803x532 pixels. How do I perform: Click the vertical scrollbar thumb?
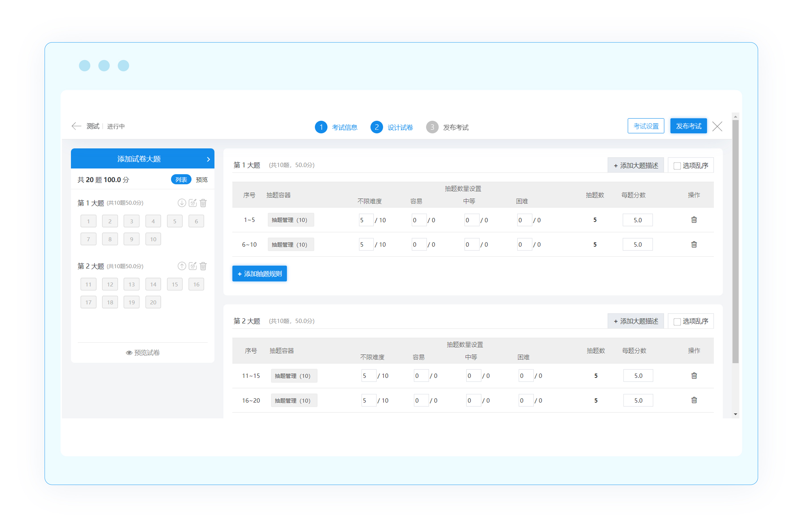pyautogui.click(x=735, y=241)
